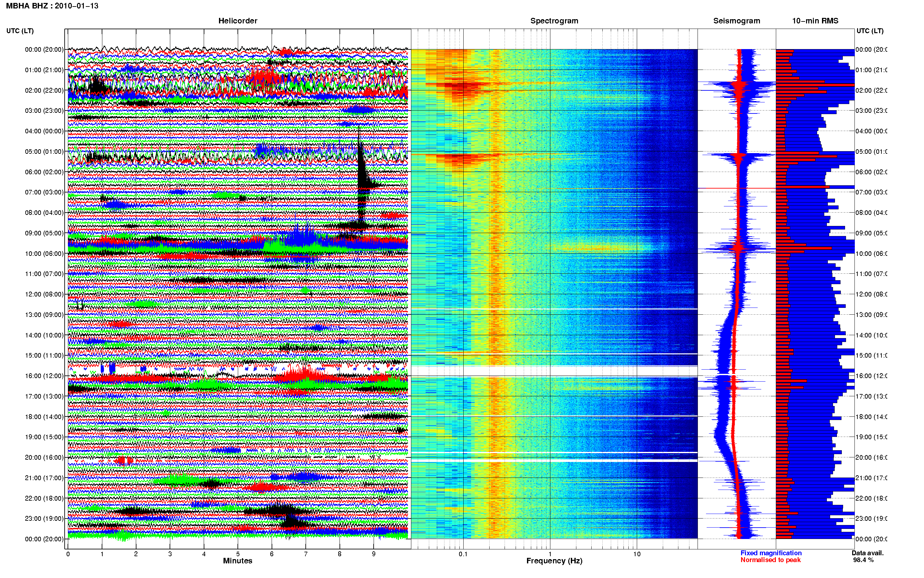Click the left '22:00 (18:00)' time label
Viewport: 924px width, 578px height.
[44, 498]
